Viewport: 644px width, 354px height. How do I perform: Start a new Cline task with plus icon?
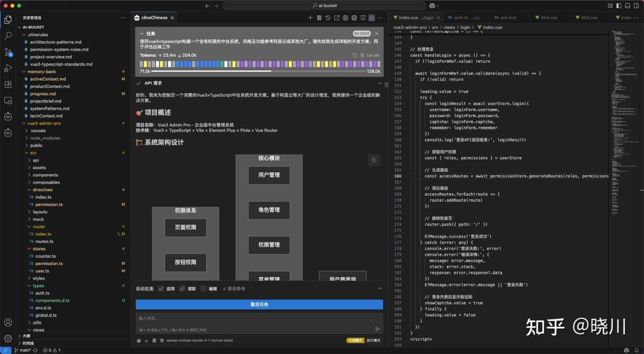(310, 18)
